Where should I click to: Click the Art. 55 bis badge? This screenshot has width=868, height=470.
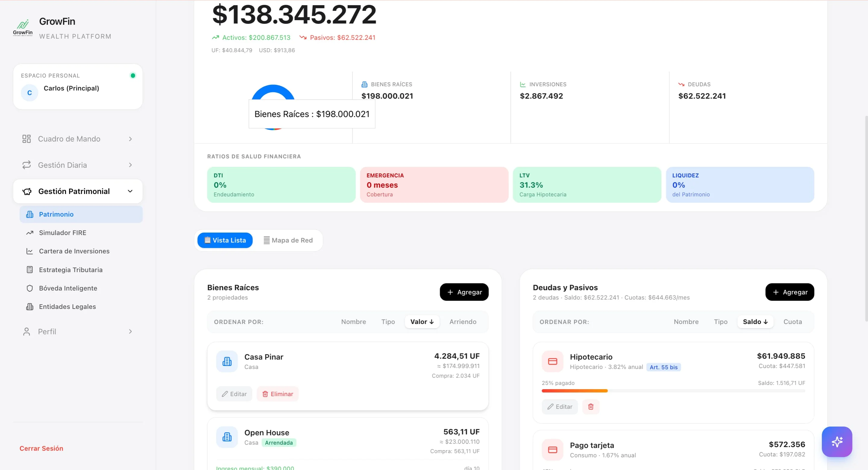(663, 367)
